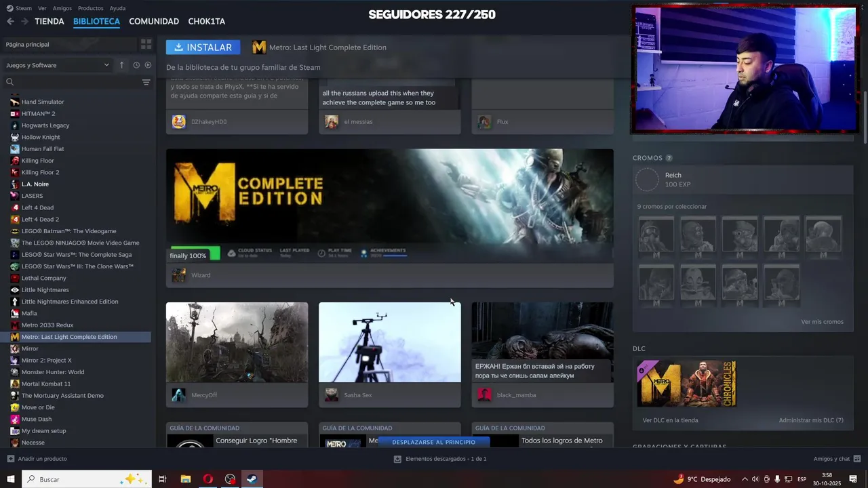Click the Little Nightmares eye icon
Screen dimensions: 868x488
coord(15,290)
